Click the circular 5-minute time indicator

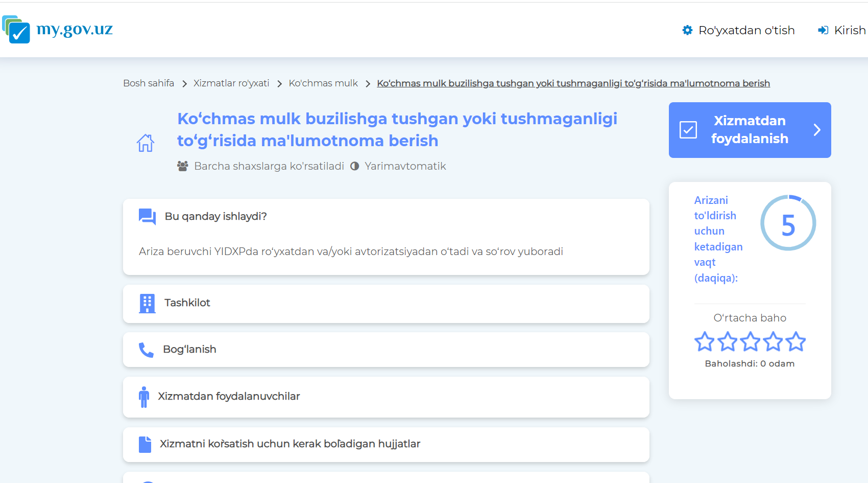click(788, 223)
